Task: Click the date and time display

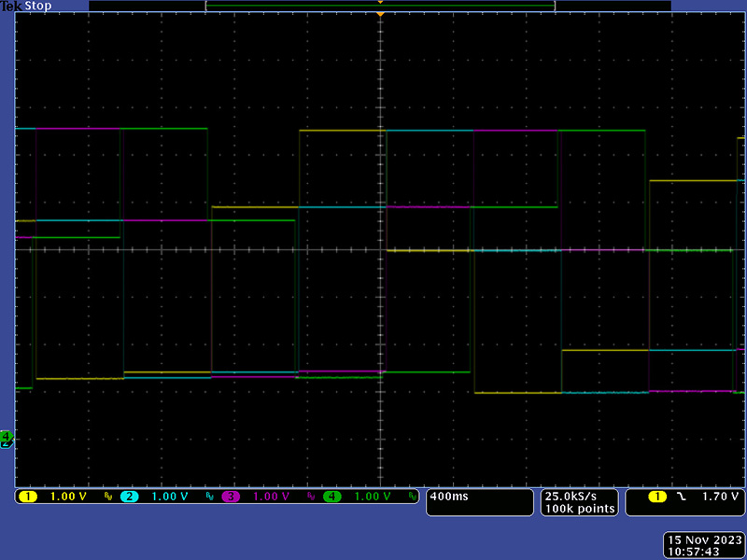Action: (704, 546)
